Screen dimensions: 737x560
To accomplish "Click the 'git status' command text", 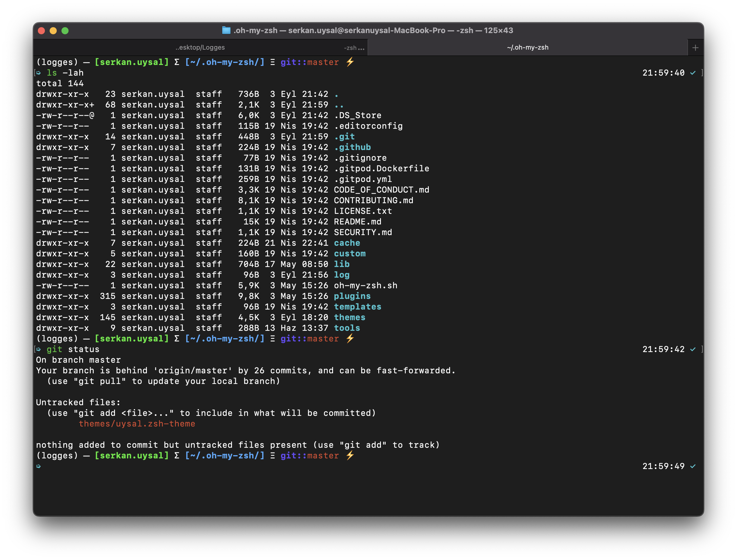I will tap(73, 349).
